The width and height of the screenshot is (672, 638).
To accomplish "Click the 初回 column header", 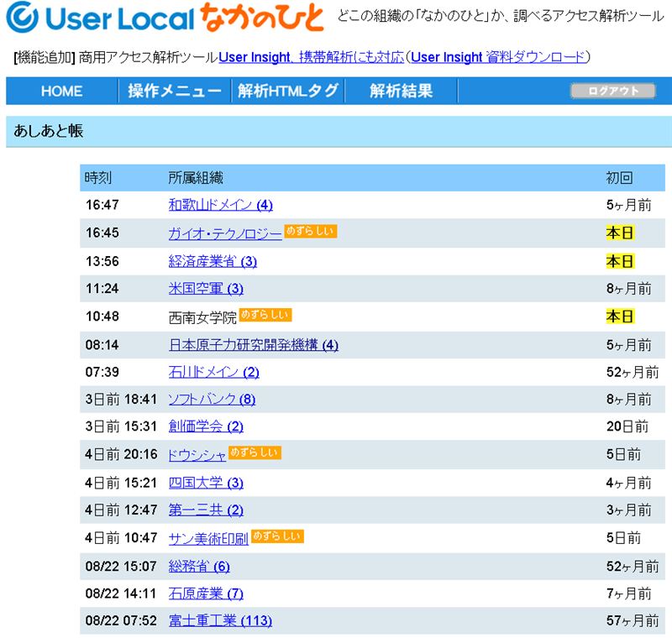I will click(619, 178).
